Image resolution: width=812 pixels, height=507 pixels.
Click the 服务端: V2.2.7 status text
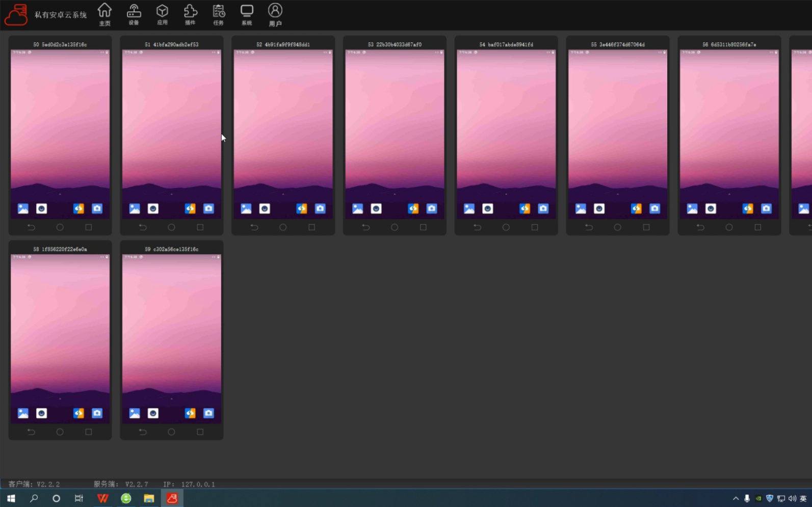coord(121,484)
